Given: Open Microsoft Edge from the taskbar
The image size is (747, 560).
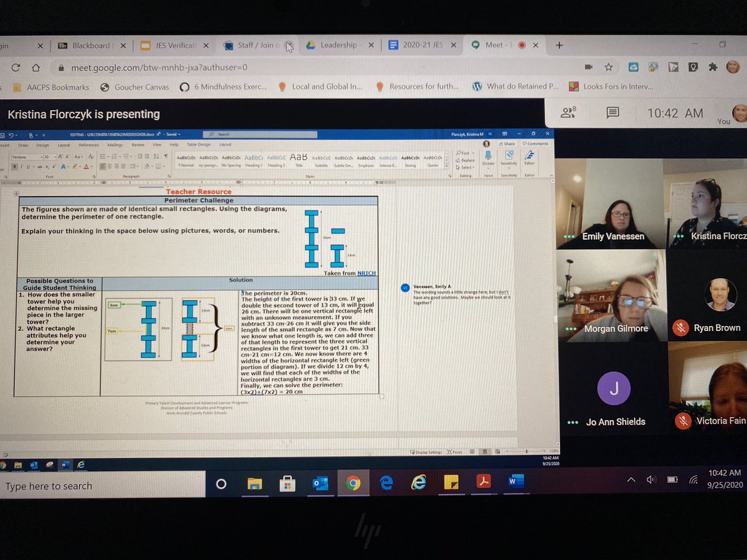Looking at the screenshot, I should pos(386,483).
